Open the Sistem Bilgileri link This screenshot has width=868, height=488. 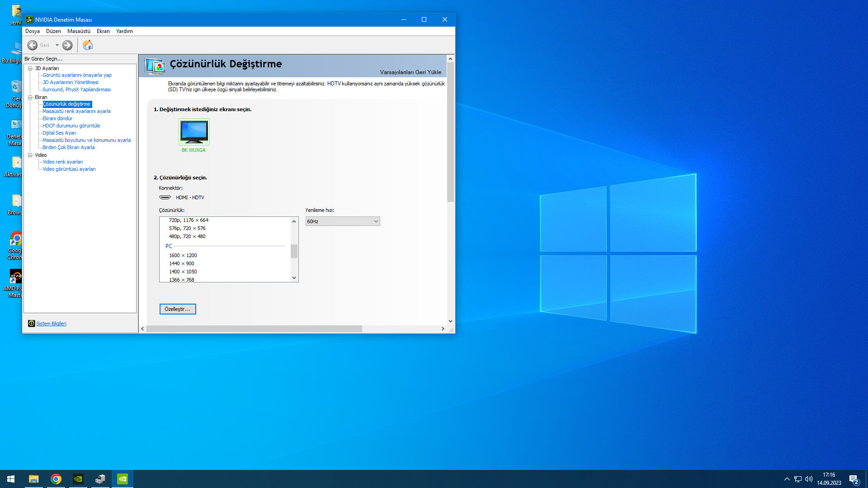[51, 324]
